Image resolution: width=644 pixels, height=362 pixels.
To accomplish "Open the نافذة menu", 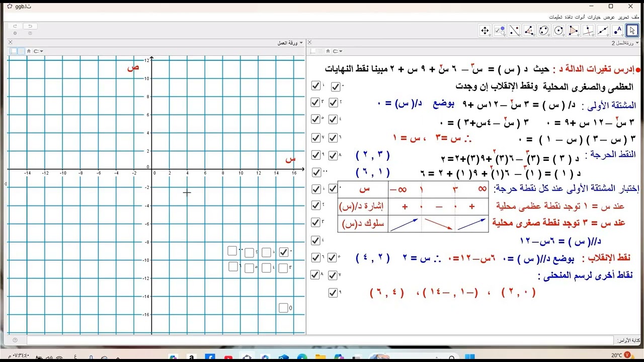I will pyautogui.click(x=569, y=17).
